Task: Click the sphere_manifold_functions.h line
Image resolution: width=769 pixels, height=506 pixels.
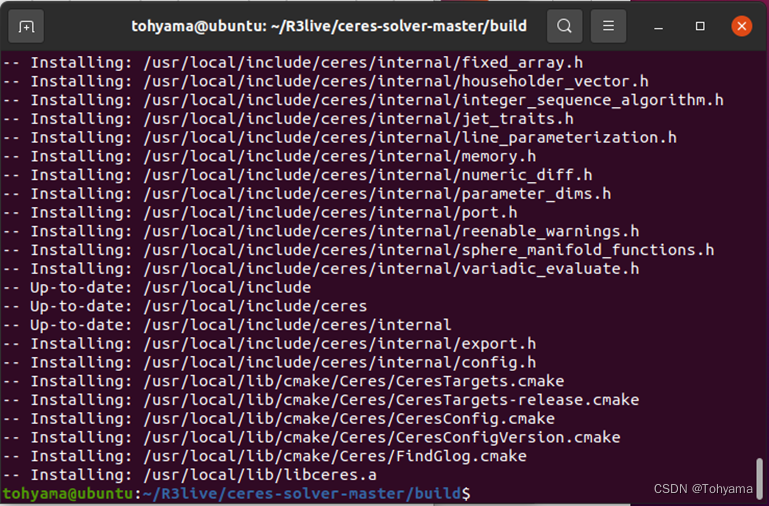Action: [x=359, y=250]
